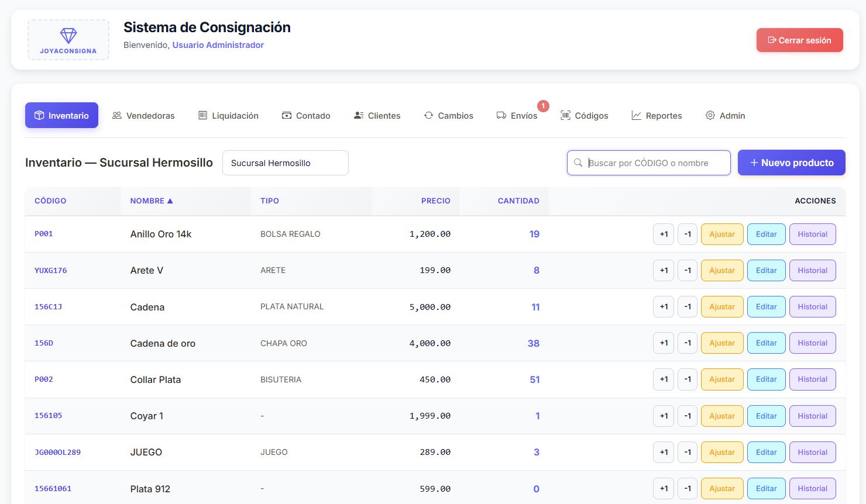
Task: Decrease Arete V quantity with -1
Action: 688,270
